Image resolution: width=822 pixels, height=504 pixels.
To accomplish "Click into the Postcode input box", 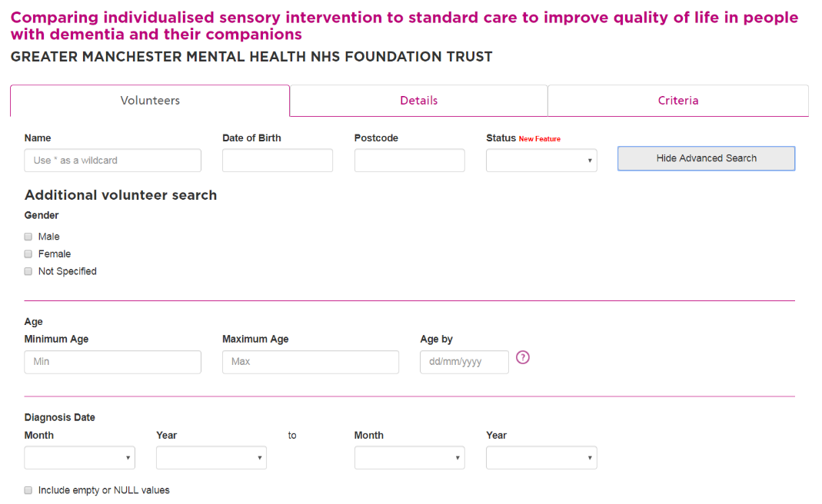I will pos(410,161).
